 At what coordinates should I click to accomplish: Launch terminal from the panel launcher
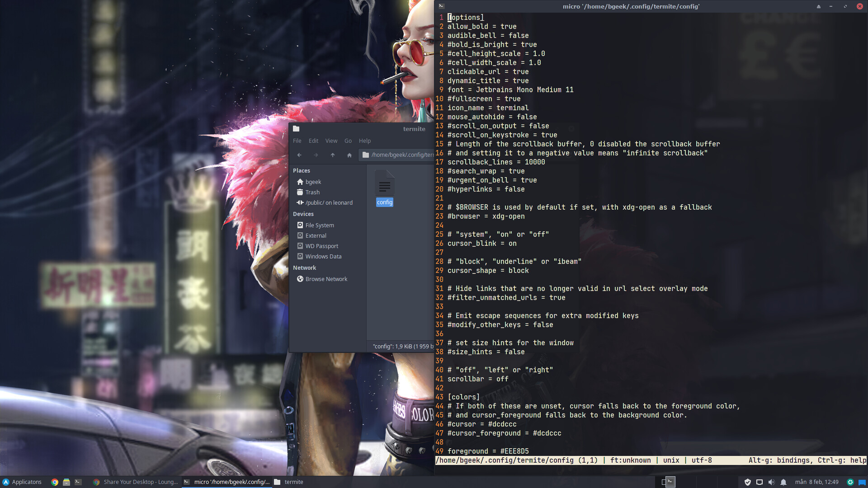(78, 482)
